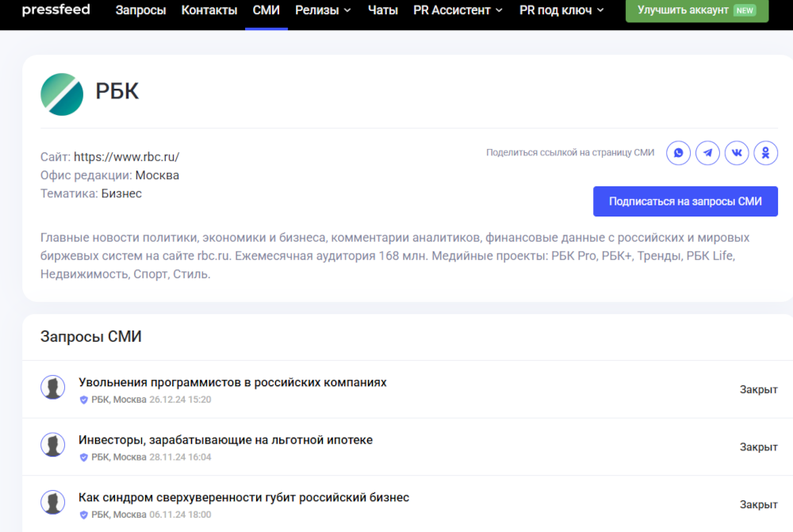Open request 'Как синдром сверхуверенности губит российский бизнес'

click(243, 498)
